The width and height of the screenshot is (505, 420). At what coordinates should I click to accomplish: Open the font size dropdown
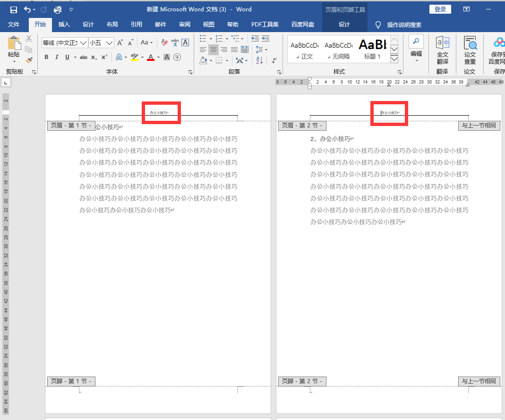pyautogui.click(x=109, y=42)
